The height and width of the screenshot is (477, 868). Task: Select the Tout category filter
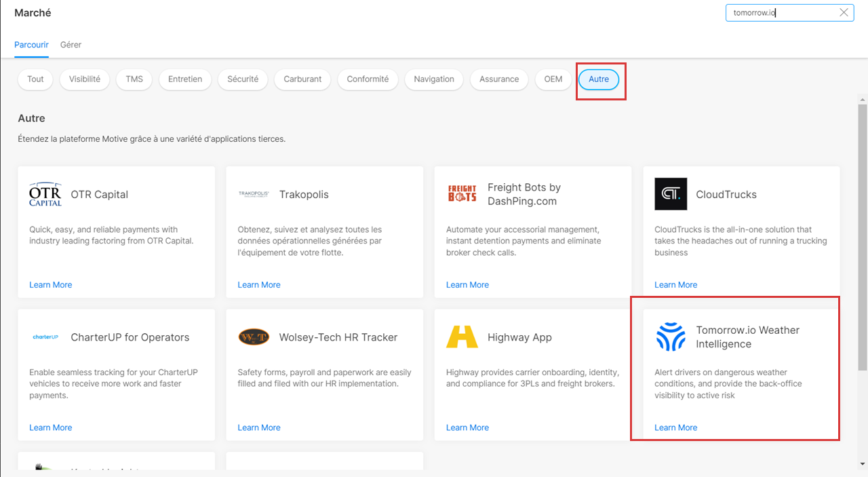35,79
